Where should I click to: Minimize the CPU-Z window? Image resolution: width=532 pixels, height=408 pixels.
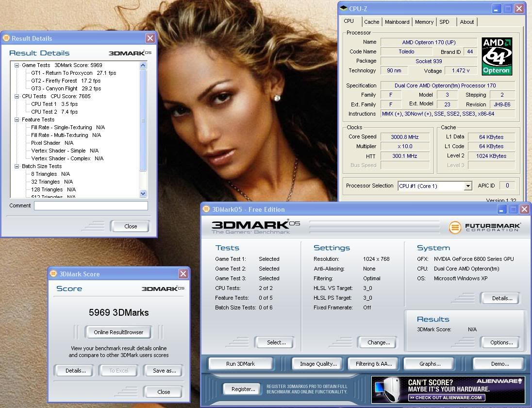click(497, 8)
